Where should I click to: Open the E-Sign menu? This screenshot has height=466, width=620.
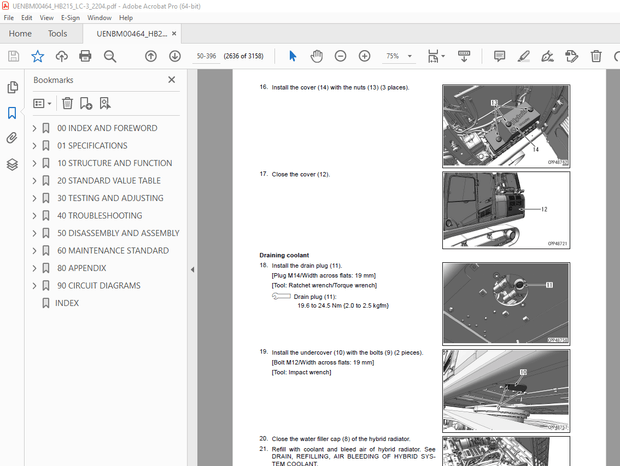tap(70, 18)
